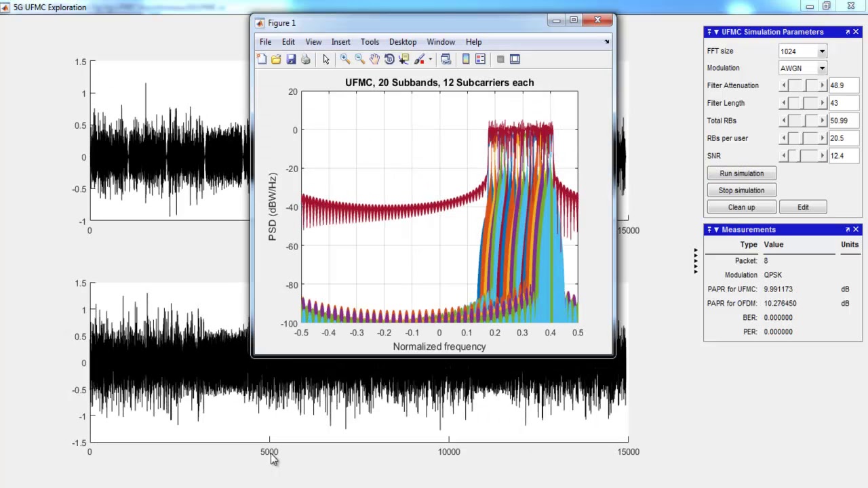Click the PAPR for OFDM value 10.276450

coord(780,304)
